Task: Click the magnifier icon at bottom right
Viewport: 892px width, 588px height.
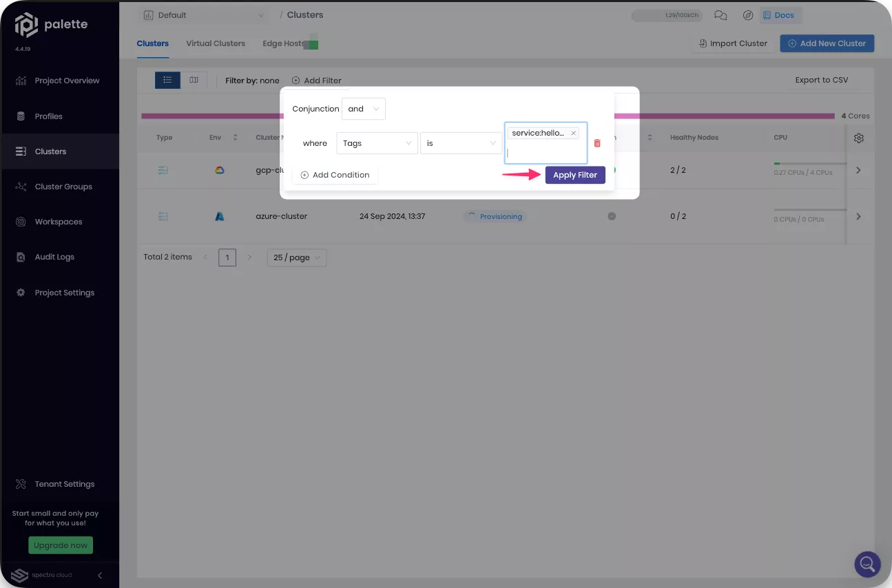Action: tap(867, 564)
